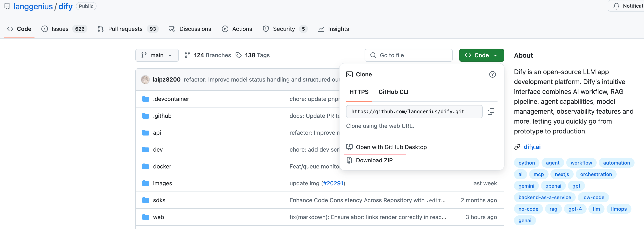Click the dev folder icon
This screenshot has width=644, height=229.
[x=145, y=150]
